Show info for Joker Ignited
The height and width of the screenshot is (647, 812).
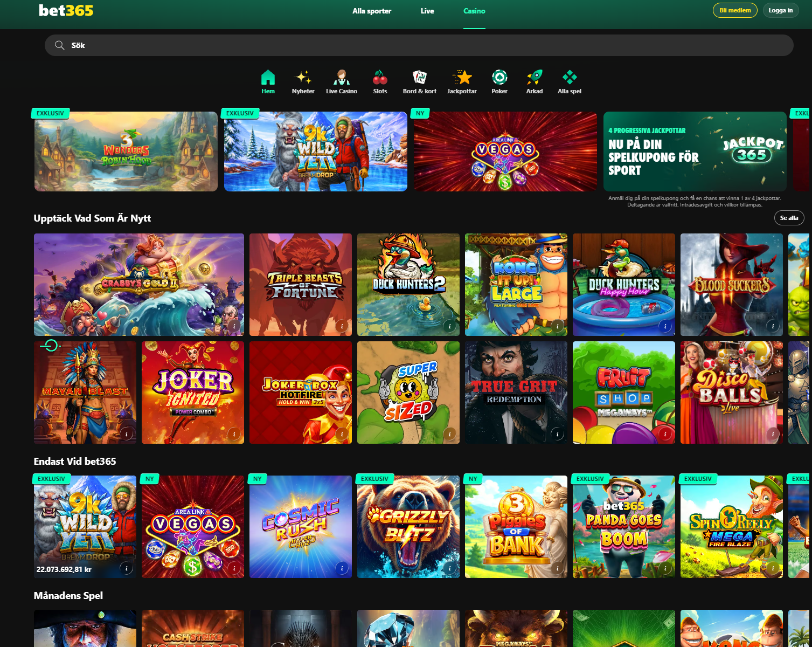click(234, 434)
